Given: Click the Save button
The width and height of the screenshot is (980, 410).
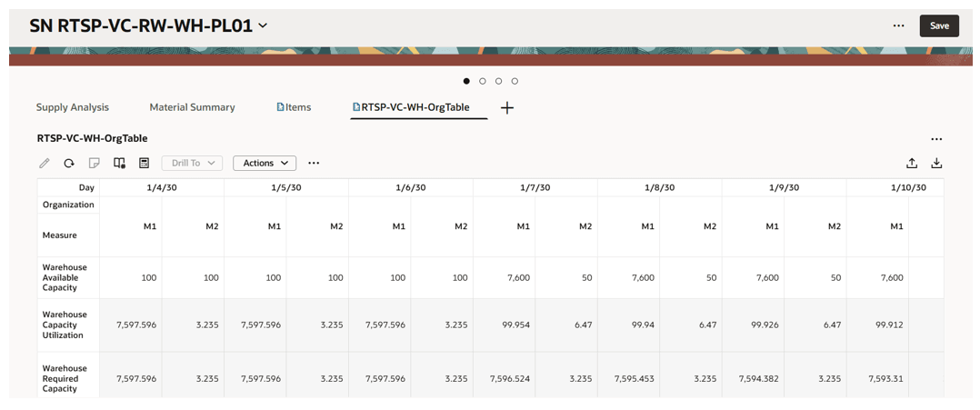Looking at the screenshot, I should 939,25.
